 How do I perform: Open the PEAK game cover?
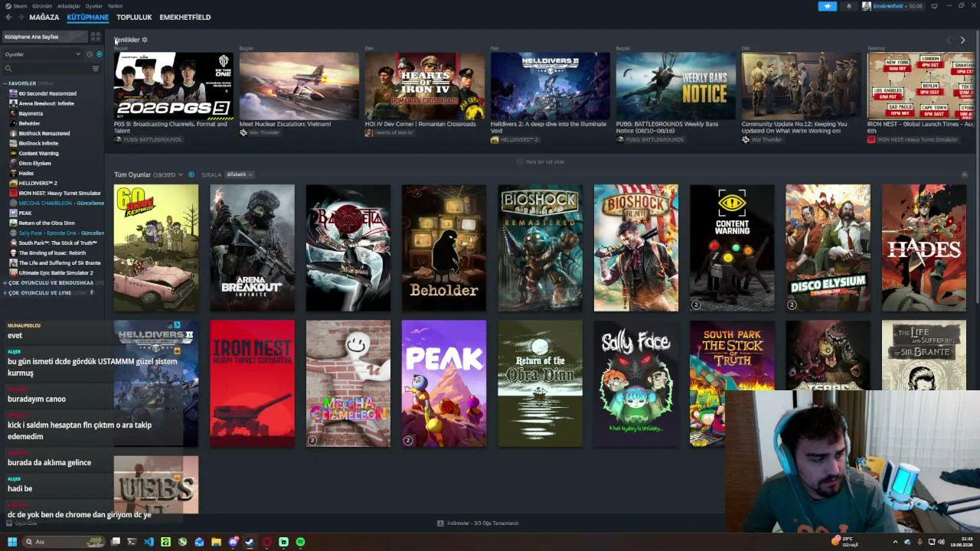444,383
